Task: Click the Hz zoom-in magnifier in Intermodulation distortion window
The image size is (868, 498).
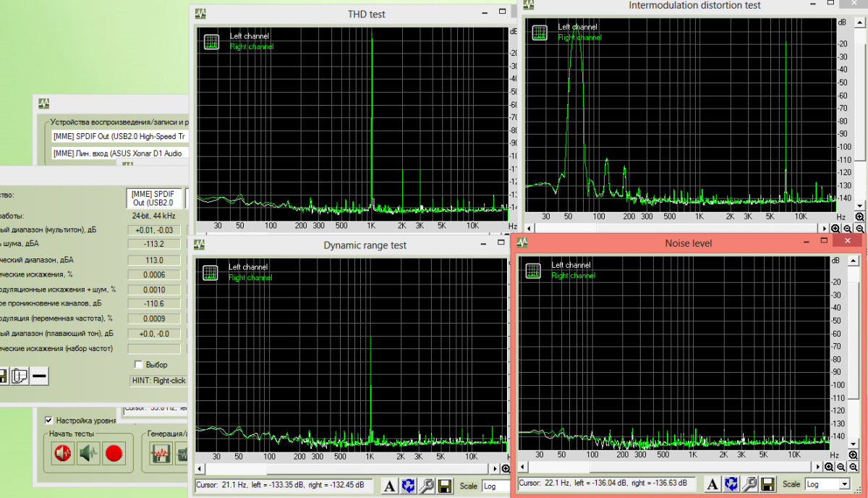Action: [859, 216]
